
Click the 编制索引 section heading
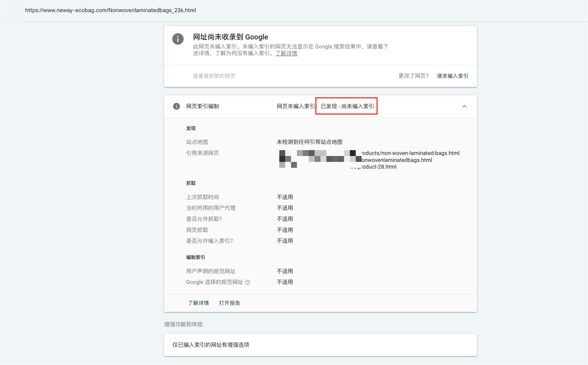coord(196,257)
